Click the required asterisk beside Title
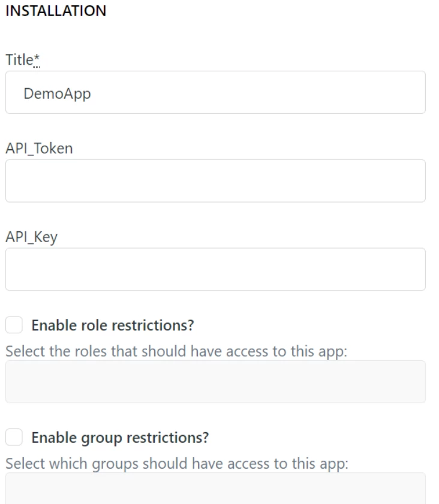 [x=37, y=59]
